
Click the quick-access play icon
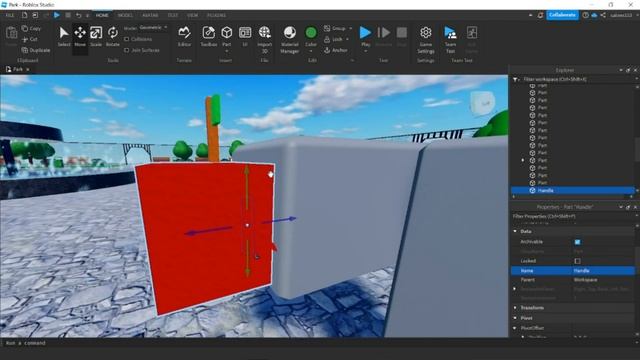tap(57, 15)
